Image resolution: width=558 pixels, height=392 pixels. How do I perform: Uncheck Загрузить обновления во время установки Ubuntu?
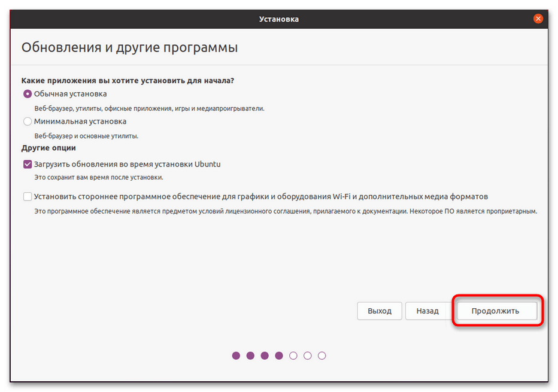[28, 164]
